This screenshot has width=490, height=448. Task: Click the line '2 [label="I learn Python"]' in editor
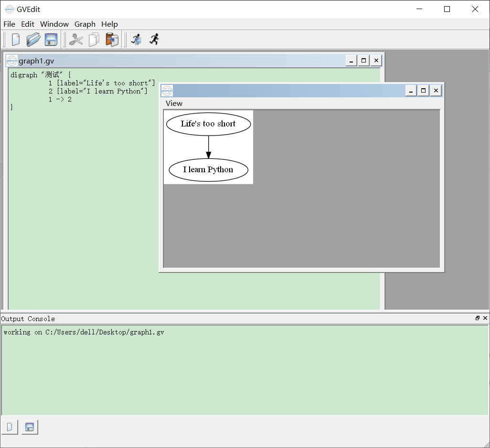pos(98,91)
